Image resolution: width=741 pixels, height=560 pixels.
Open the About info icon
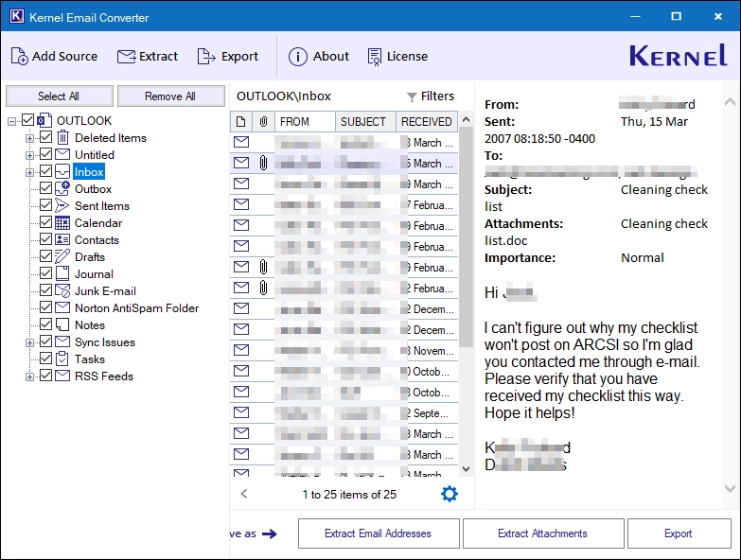[298, 57]
